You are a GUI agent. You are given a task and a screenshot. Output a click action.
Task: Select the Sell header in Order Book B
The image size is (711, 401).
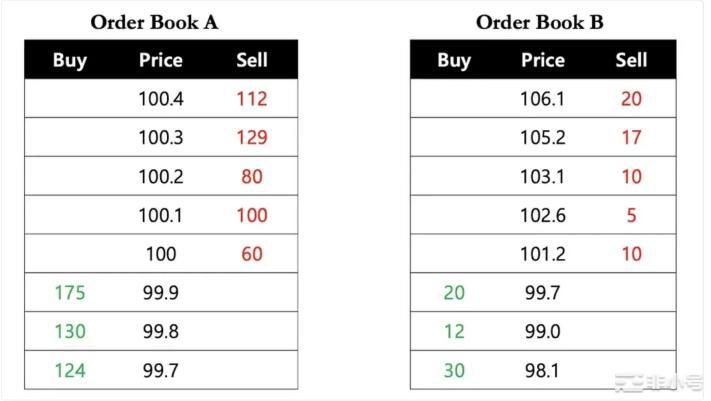(x=631, y=60)
